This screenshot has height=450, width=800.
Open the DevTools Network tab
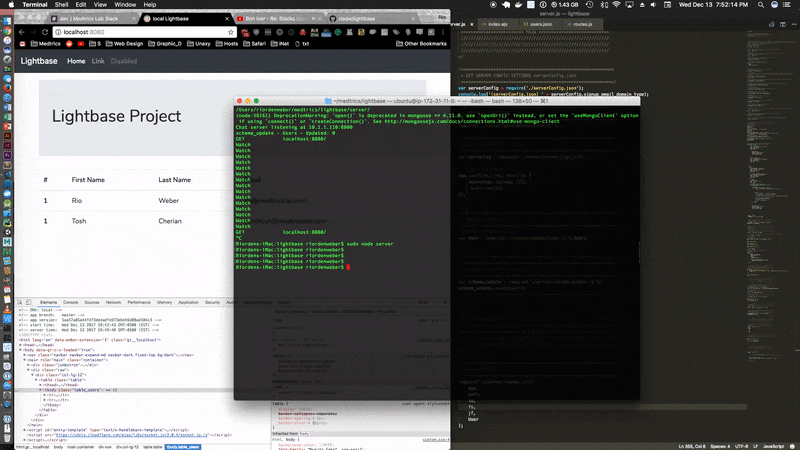113,303
